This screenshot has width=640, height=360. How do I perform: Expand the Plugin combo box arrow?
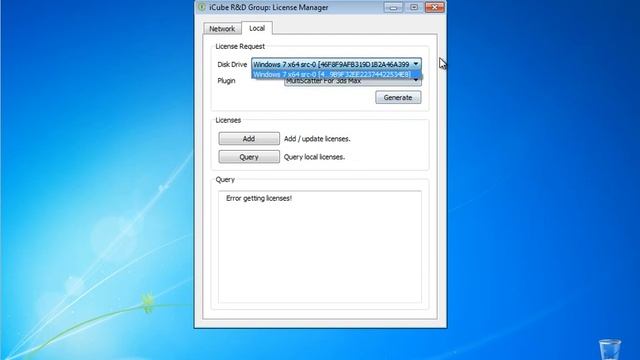(416, 81)
